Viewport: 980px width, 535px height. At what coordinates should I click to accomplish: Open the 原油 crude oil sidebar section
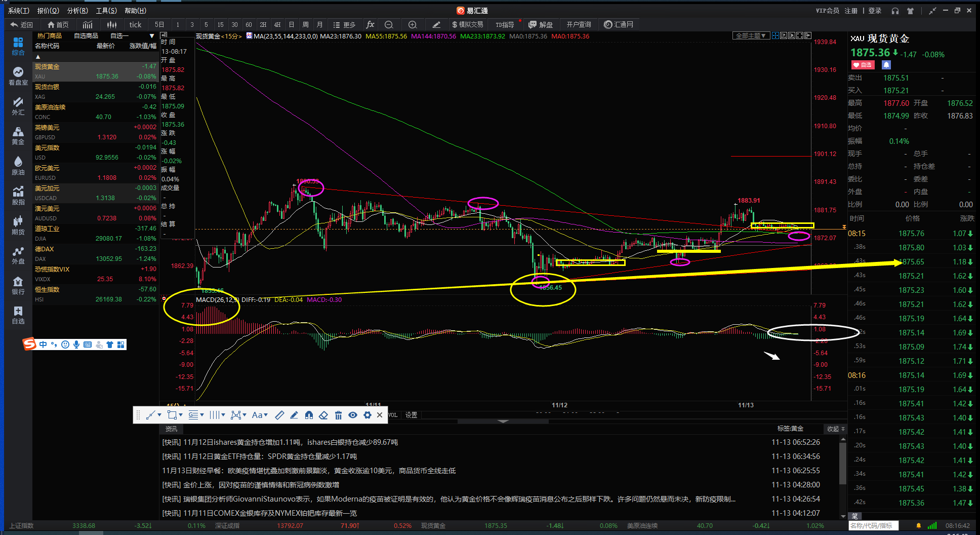pyautogui.click(x=18, y=166)
